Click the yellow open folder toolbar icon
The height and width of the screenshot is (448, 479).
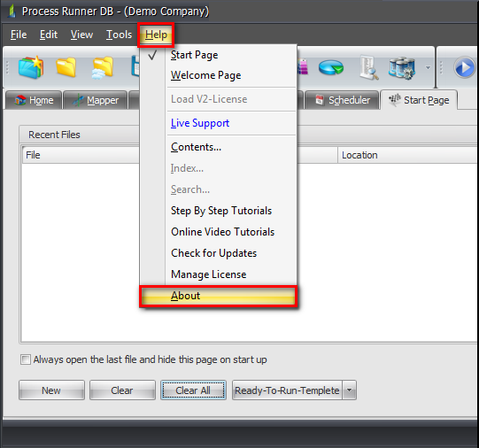(66, 67)
